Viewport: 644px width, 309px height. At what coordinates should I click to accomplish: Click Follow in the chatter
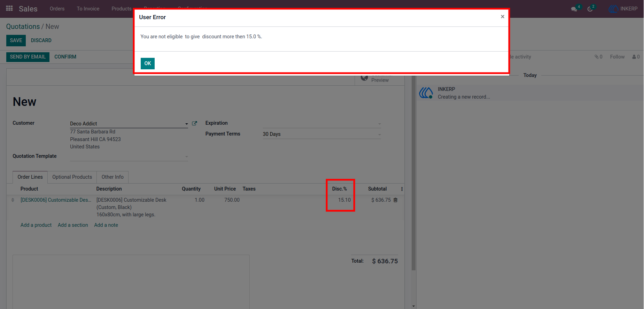click(617, 57)
